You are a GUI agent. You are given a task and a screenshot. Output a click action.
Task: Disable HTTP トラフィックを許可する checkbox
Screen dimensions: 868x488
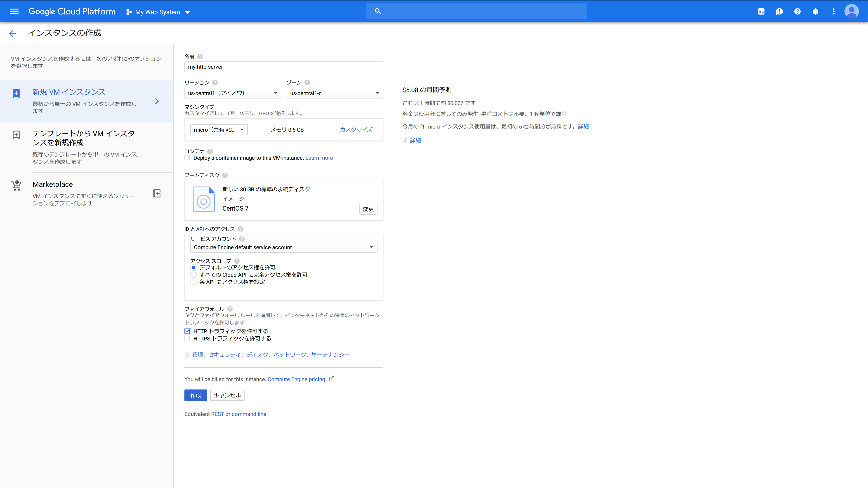point(187,331)
